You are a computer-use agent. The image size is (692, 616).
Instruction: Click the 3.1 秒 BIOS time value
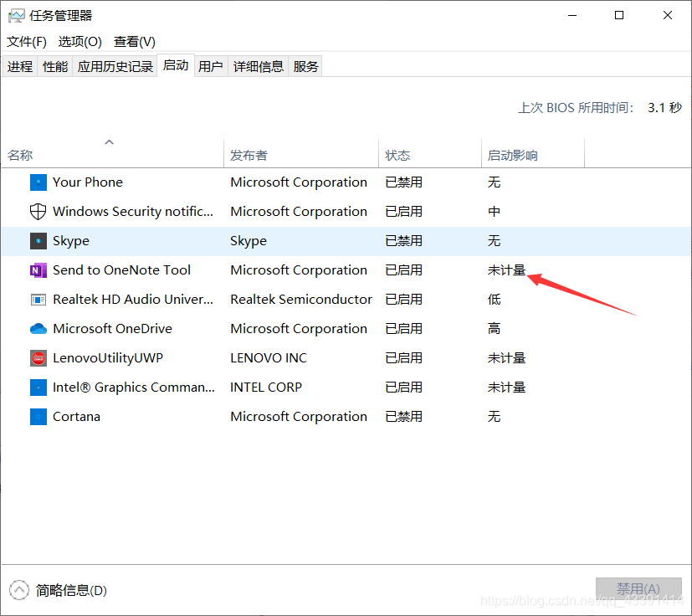664,108
